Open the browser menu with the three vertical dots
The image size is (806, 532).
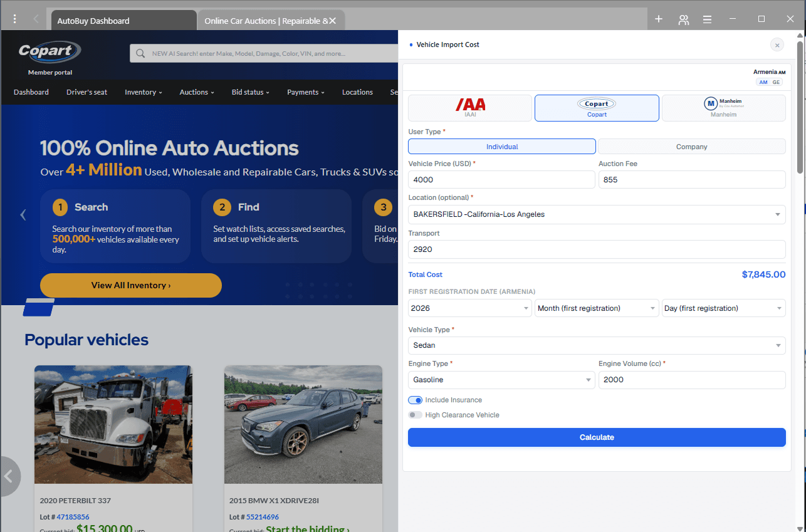tap(15, 19)
